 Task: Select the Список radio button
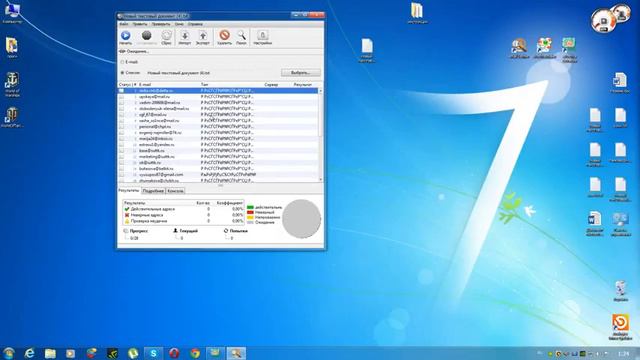point(122,73)
